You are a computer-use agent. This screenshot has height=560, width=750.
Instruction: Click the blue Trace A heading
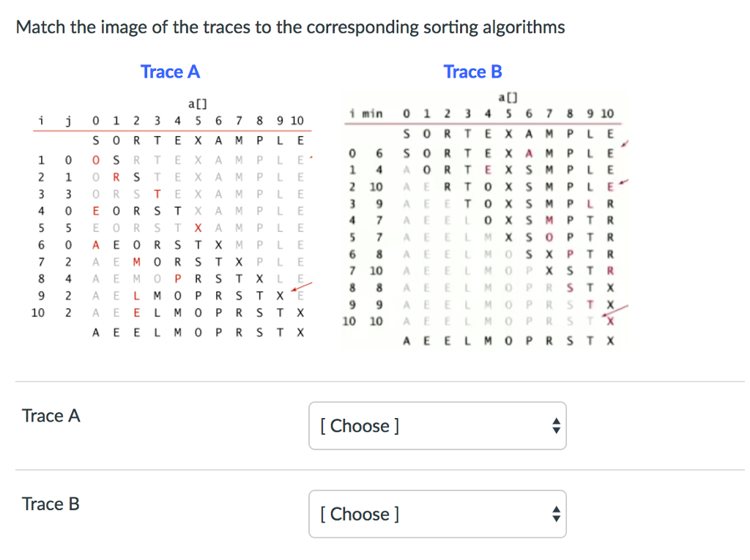170,72
